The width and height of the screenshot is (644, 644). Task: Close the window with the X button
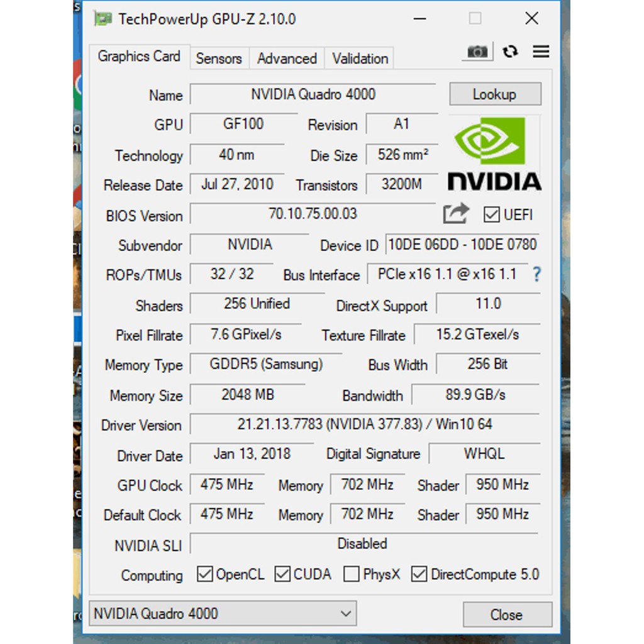tap(532, 18)
